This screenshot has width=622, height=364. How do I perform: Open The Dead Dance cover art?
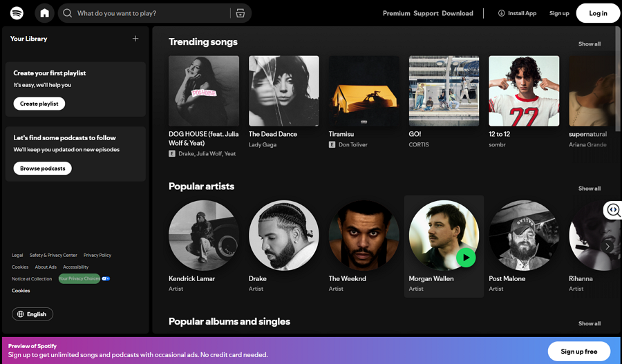pos(283,90)
